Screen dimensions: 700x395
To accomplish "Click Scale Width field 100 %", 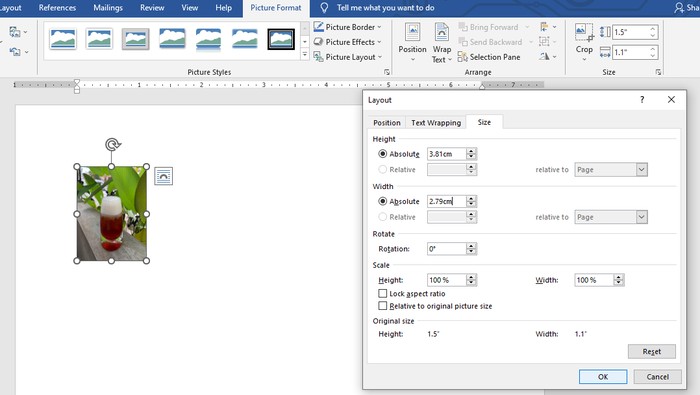I will (594, 280).
